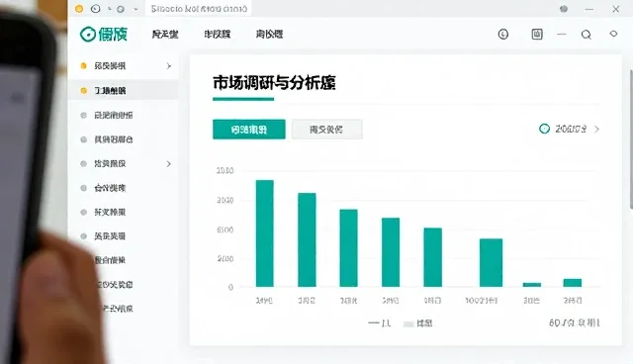Click the tallest bar in the chart
This screenshot has height=364, width=633.
coord(265,233)
